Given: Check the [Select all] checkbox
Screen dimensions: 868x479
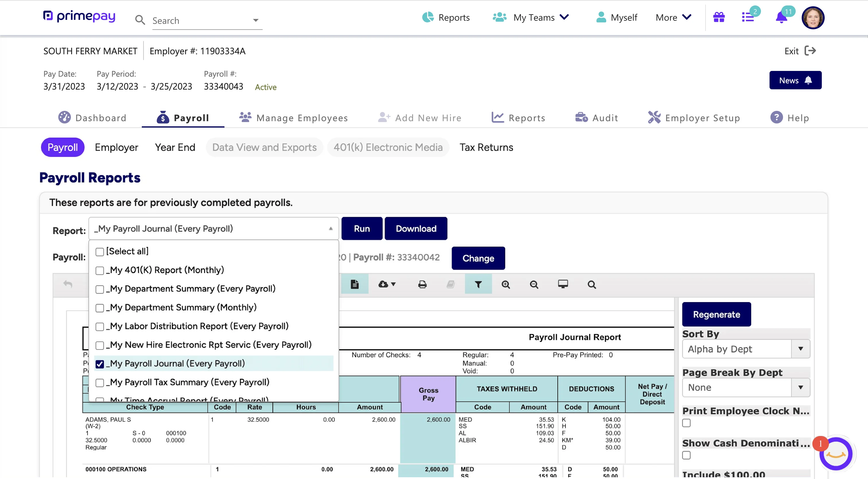Looking at the screenshot, I should point(100,252).
